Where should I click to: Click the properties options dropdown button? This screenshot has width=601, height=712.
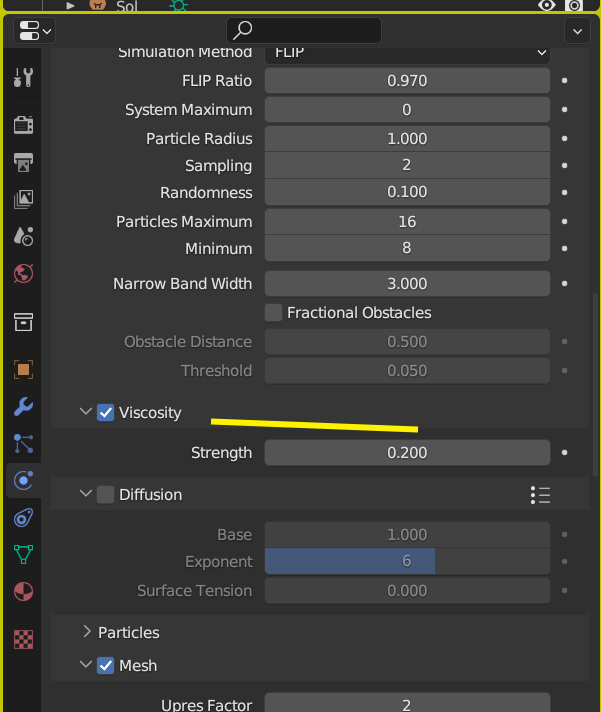click(x=577, y=31)
